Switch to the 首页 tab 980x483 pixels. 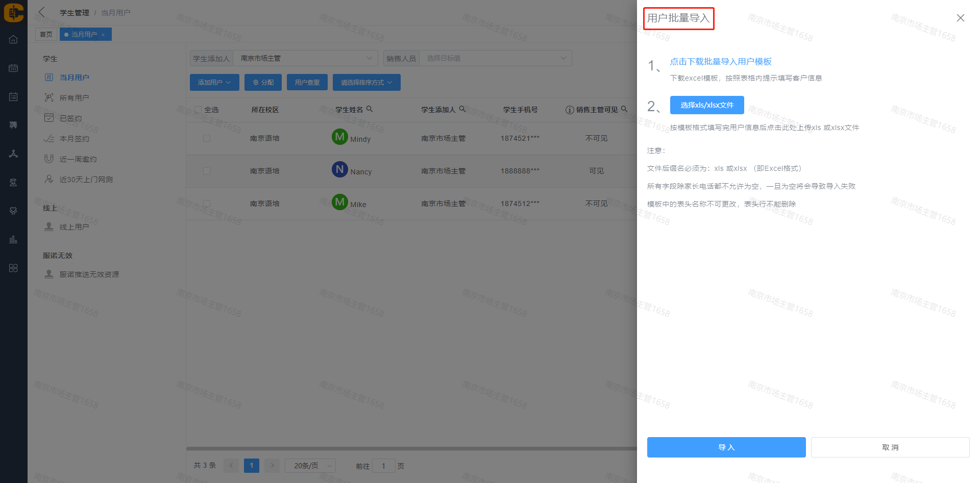46,34
